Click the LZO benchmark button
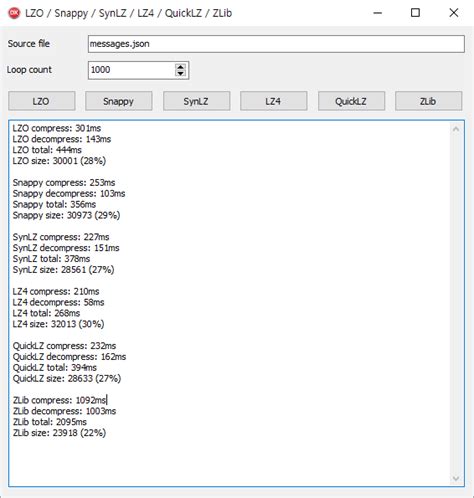 tap(42, 101)
